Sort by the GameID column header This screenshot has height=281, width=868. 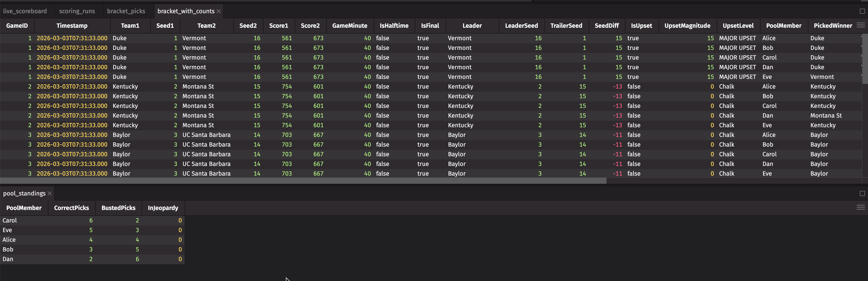17,25
